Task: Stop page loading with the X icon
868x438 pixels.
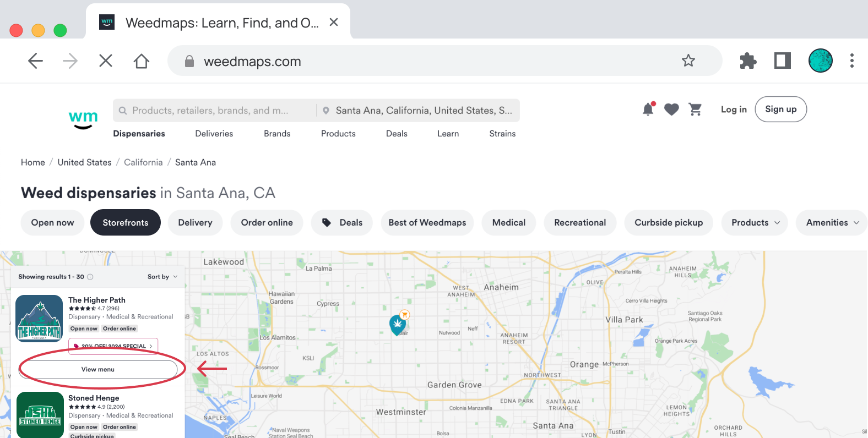Action: (x=106, y=61)
